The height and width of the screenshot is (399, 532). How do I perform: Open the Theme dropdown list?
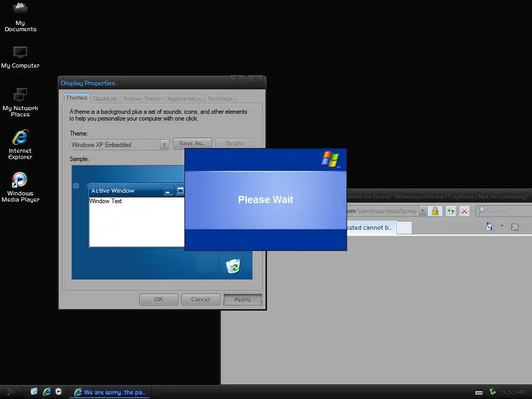pyautogui.click(x=164, y=145)
